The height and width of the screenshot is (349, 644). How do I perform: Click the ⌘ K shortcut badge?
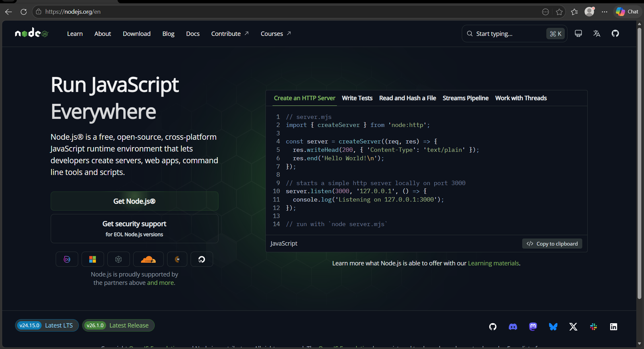click(555, 34)
